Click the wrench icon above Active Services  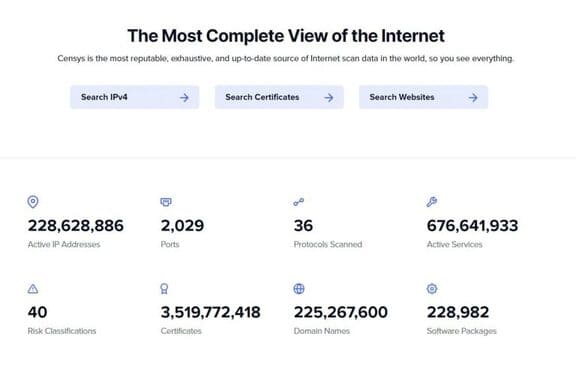[432, 202]
